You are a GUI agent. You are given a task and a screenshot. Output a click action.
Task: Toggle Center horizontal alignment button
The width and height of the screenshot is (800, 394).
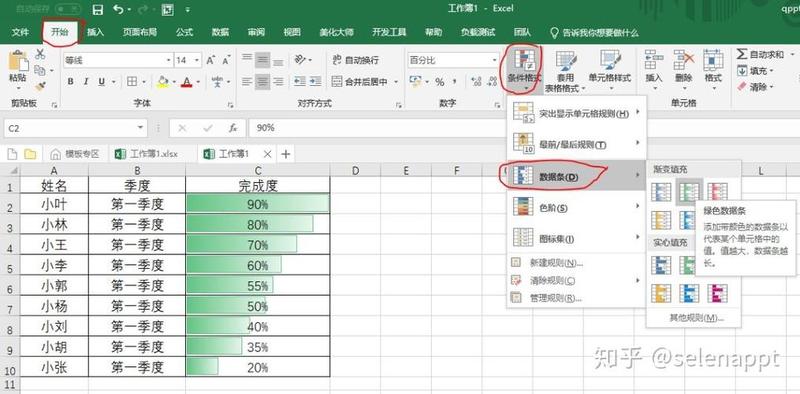point(262,81)
